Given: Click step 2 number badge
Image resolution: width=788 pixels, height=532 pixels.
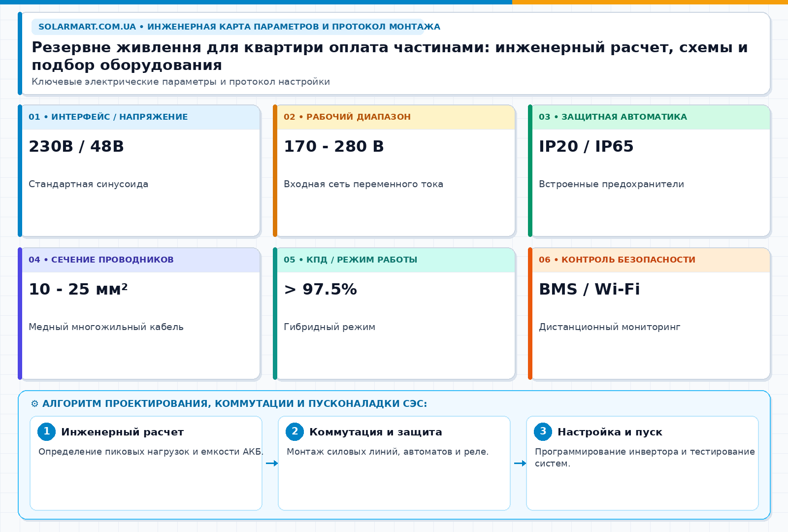Looking at the screenshot, I should [295, 432].
